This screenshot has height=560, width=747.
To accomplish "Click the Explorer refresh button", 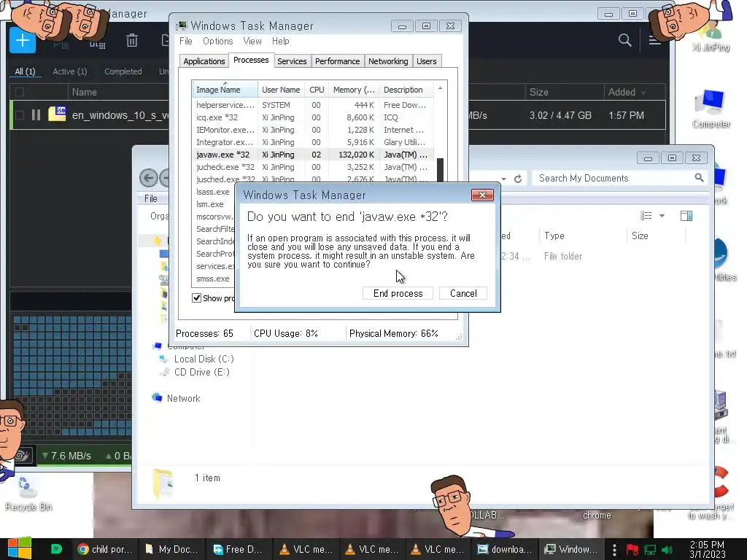I will pos(518,179).
